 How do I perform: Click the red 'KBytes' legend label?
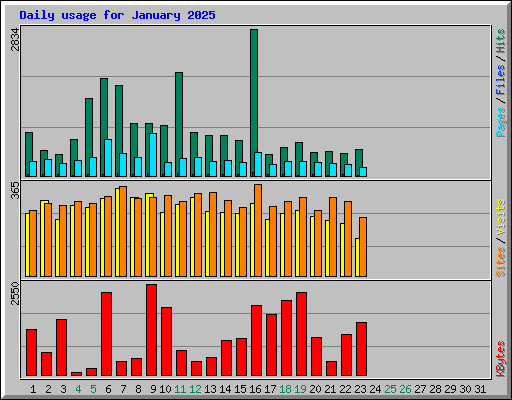coord(500,359)
